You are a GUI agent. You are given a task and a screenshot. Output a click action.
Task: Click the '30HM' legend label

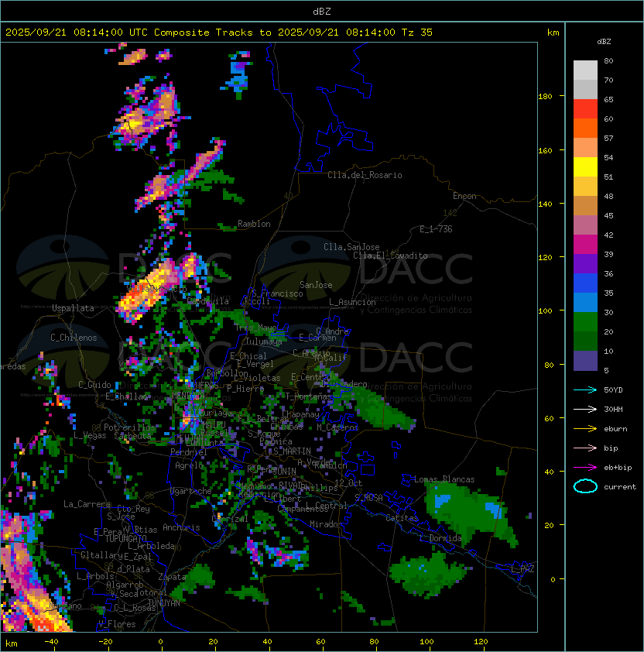tap(613, 409)
